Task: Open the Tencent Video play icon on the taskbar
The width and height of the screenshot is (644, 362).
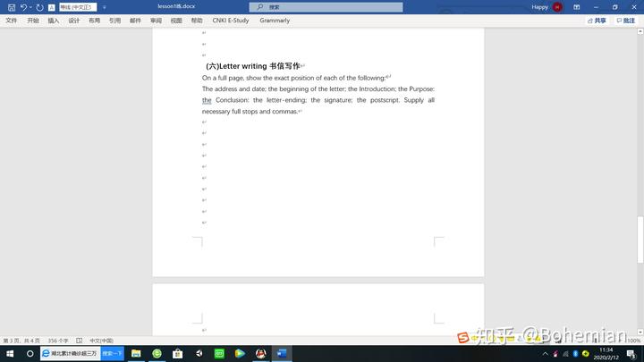Action: pyautogui.click(x=240, y=353)
